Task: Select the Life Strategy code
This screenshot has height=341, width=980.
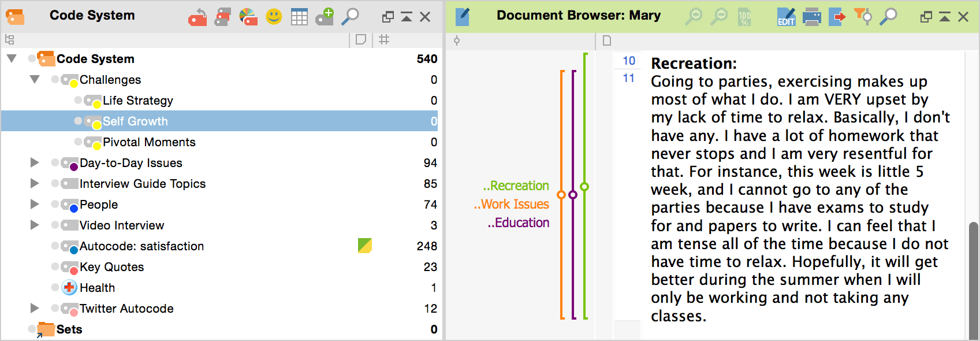Action: (137, 101)
